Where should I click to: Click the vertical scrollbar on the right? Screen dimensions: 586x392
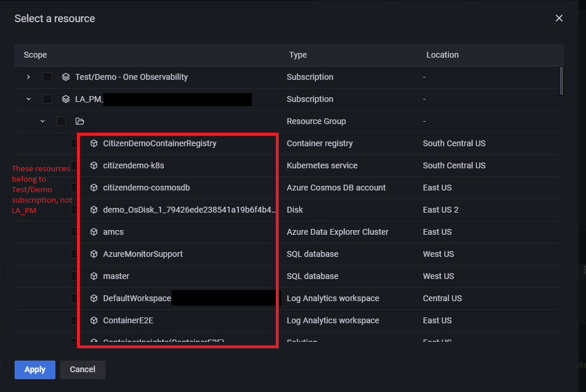coord(561,82)
